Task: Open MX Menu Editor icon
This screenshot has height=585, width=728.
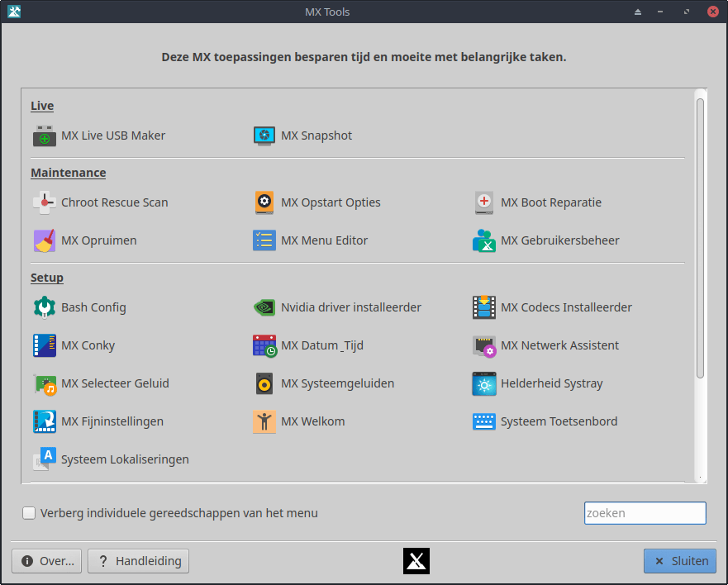Action: (x=264, y=240)
